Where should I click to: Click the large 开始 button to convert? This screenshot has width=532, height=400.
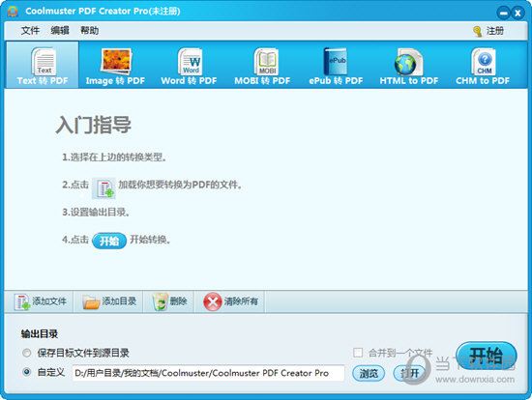[x=487, y=356]
